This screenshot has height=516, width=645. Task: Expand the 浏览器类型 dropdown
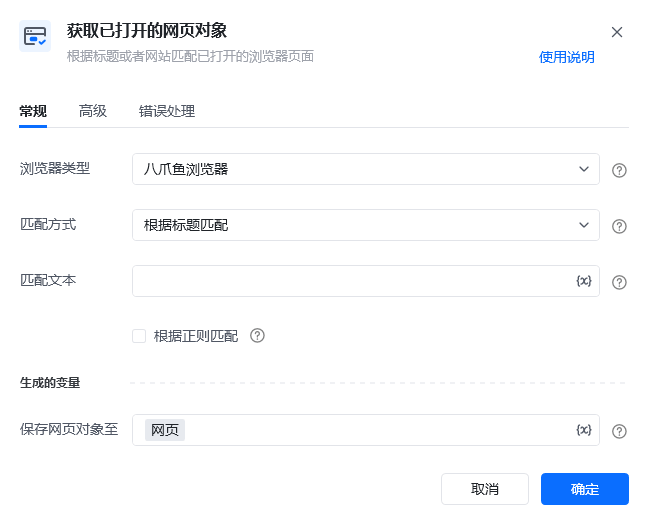366,169
